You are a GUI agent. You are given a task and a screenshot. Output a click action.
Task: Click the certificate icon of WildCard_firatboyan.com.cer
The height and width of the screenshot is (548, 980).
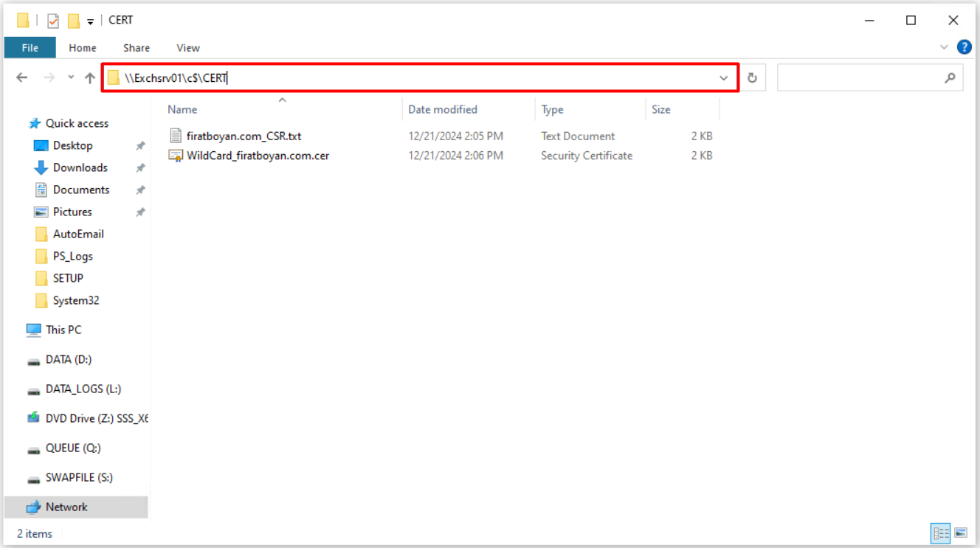[175, 156]
